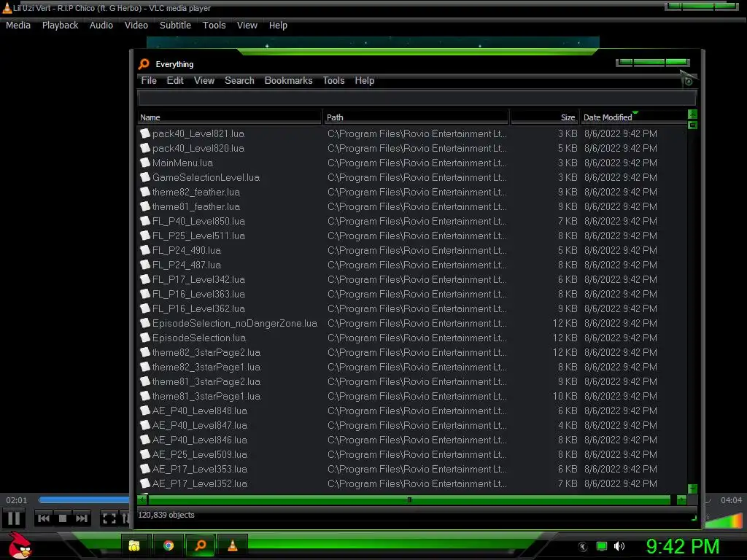Click horizontal scrollbar right arrow in Everything
747x560 pixels.
(682, 499)
